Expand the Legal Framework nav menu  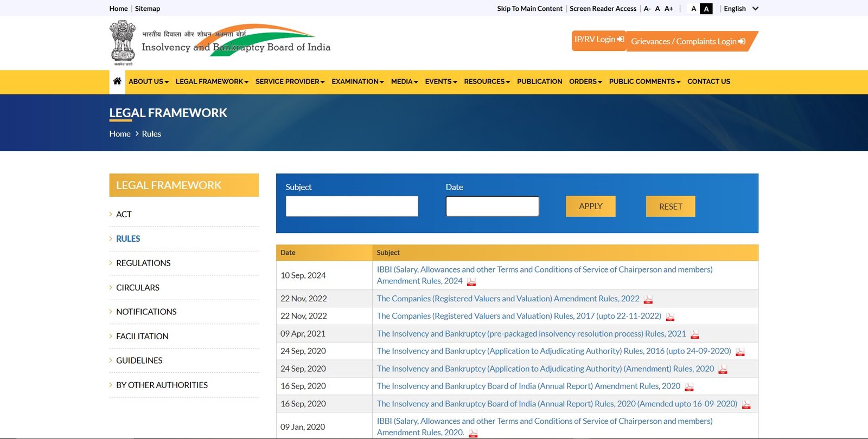click(212, 82)
